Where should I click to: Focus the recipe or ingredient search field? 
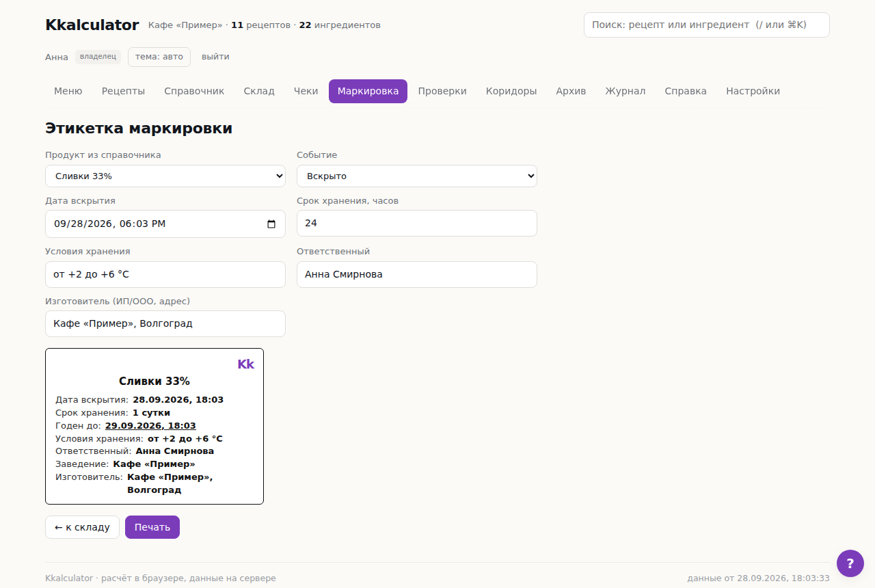[707, 25]
